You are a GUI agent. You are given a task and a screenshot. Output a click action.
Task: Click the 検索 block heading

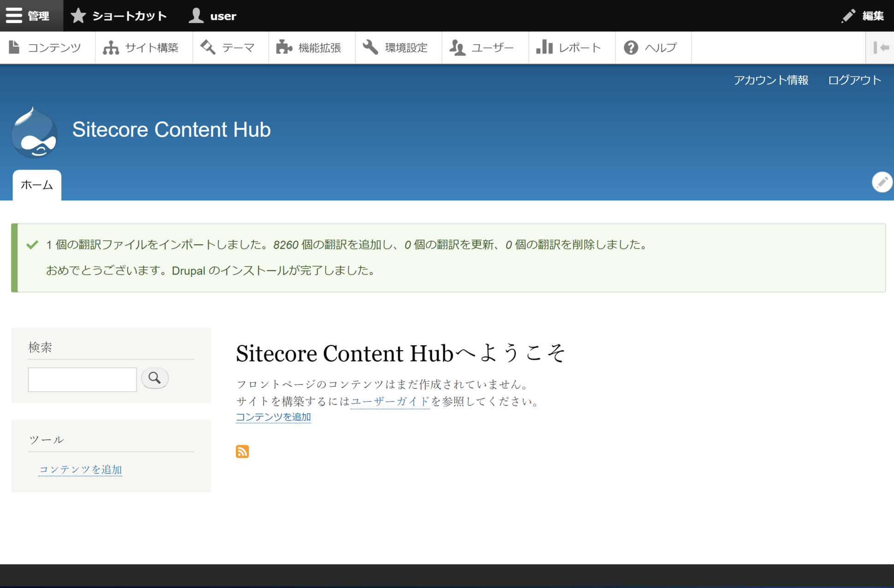(x=40, y=347)
